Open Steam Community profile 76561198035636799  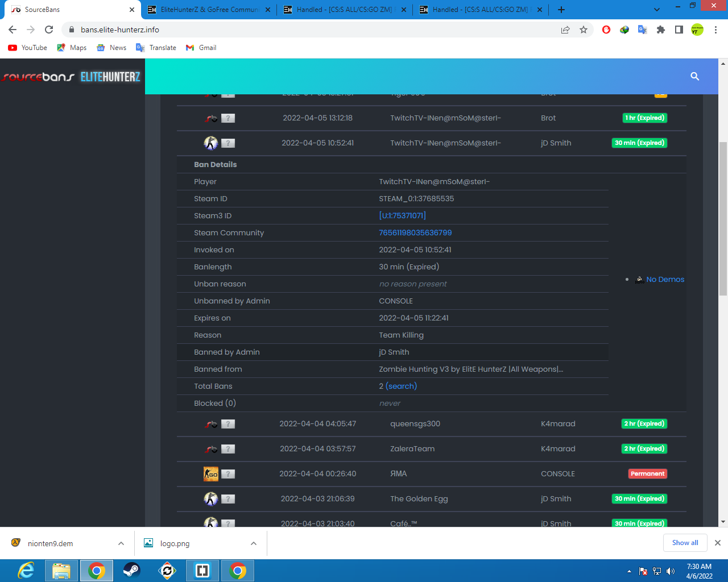(x=415, y=233)
